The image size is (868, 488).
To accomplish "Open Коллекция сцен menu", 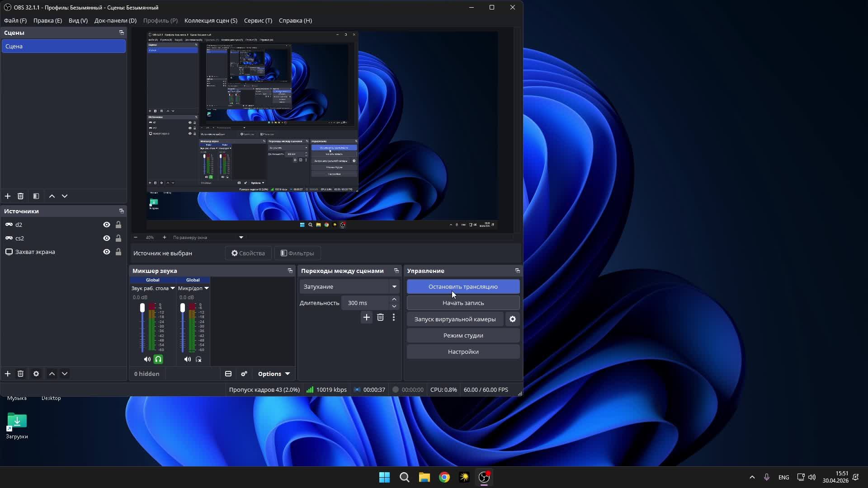I will tap(211, 20).
